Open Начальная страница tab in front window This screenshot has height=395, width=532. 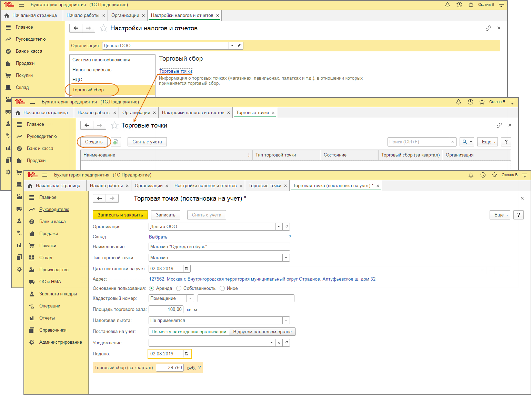[x=54, y=185]
